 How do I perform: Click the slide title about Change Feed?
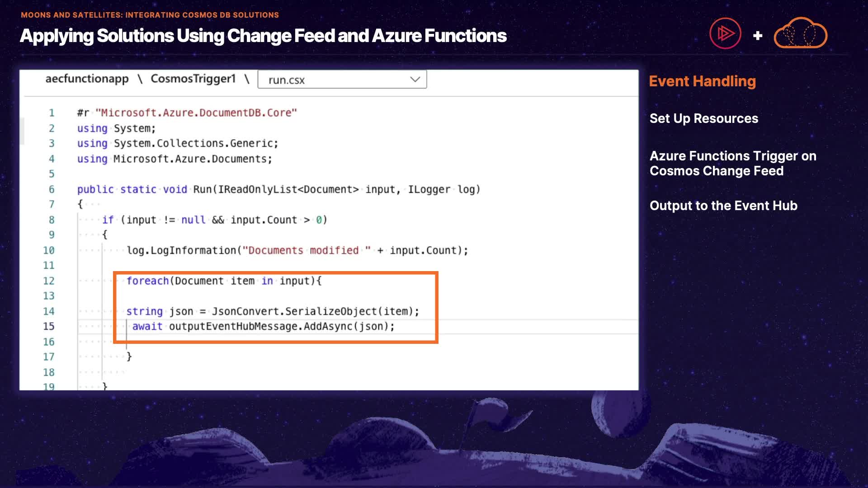pos(263,36)
